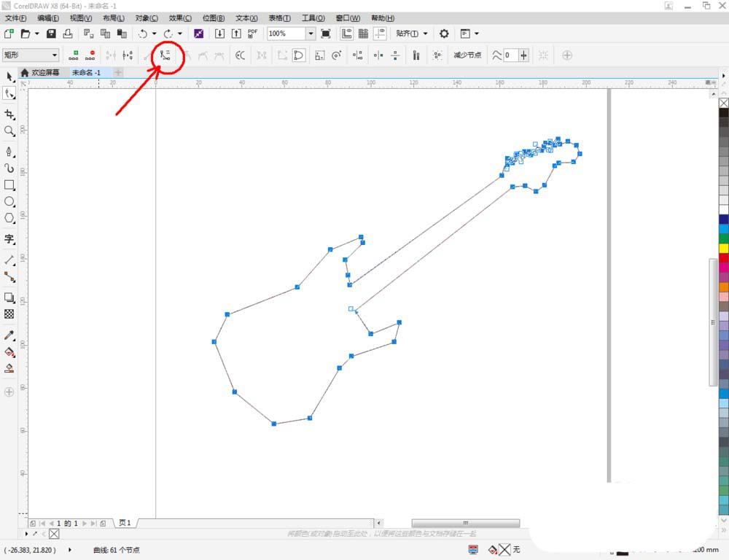Open options via the gear icon

pyautogui.click(x=444, y=34)
